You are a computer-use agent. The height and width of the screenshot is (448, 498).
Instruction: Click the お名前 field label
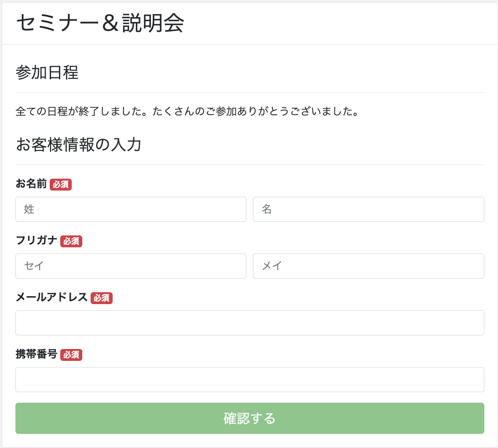tap(31, 184)
